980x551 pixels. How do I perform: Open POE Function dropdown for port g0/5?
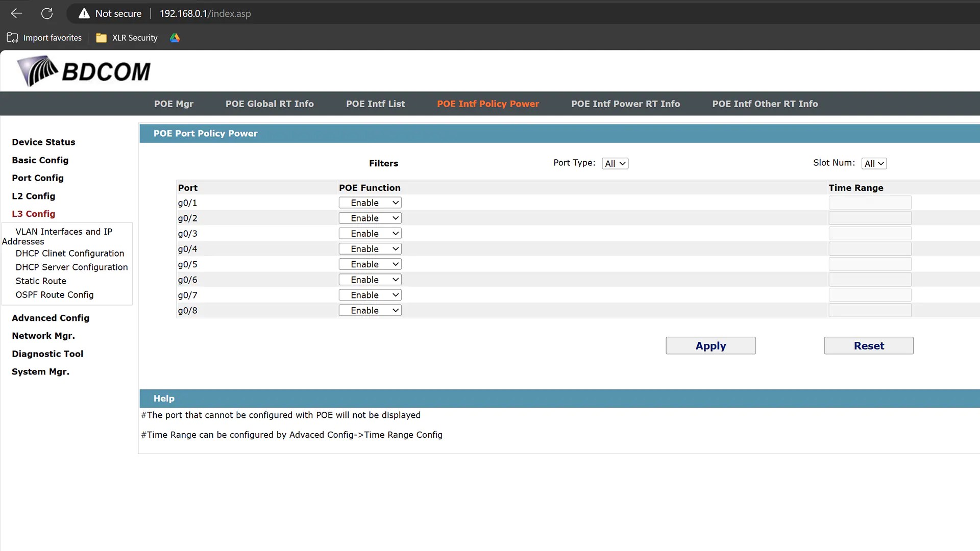(370, 264)
